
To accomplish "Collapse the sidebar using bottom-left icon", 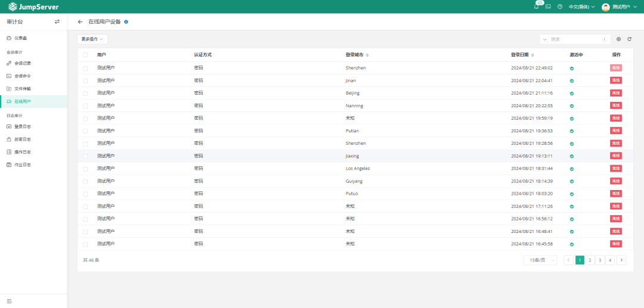I will 9,301.
